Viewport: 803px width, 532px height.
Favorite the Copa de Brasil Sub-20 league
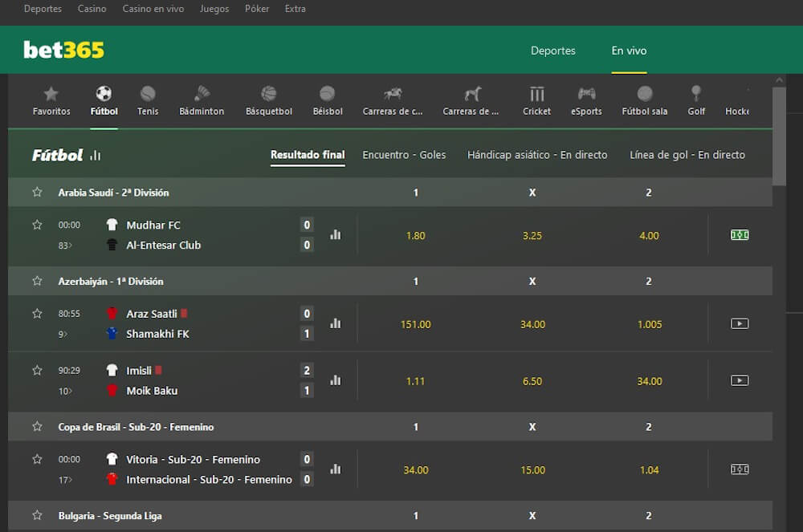tap(37, 426)
